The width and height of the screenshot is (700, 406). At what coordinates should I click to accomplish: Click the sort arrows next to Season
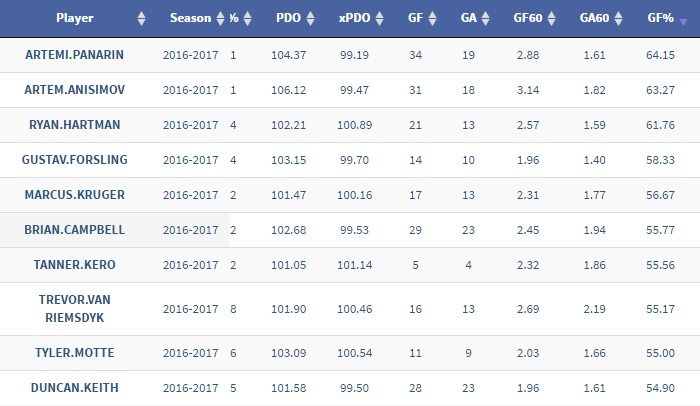click(220, 19)
